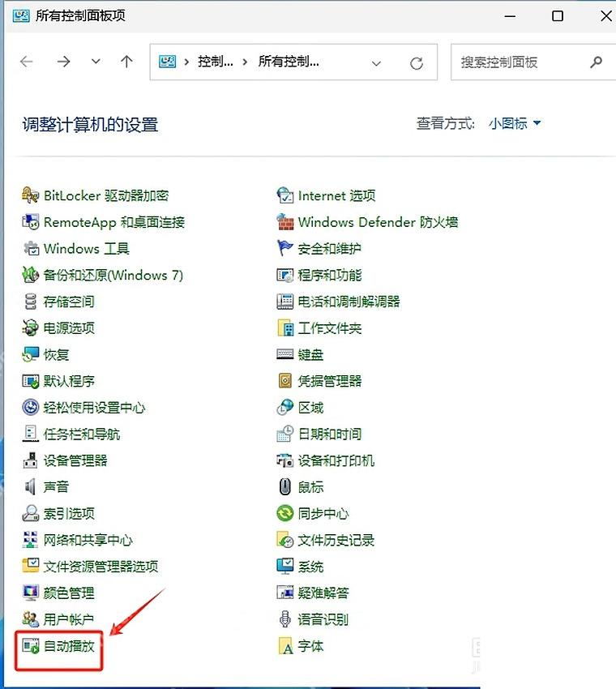Image resolution: width=616 pixels, height=689 pixels.
Task: Click the Windows Defender 防火墙 icon
Action: pyautogui.click(x=284, y=222)
